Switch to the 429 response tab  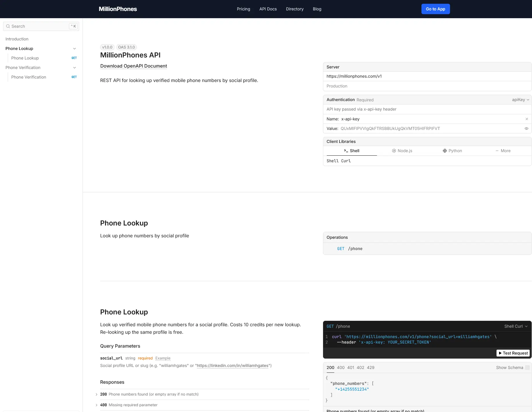[371, 368]
